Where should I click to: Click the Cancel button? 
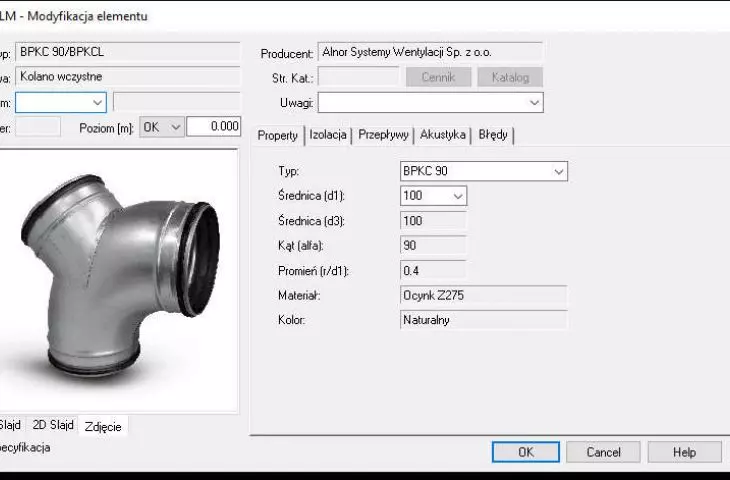coord(603,452)
